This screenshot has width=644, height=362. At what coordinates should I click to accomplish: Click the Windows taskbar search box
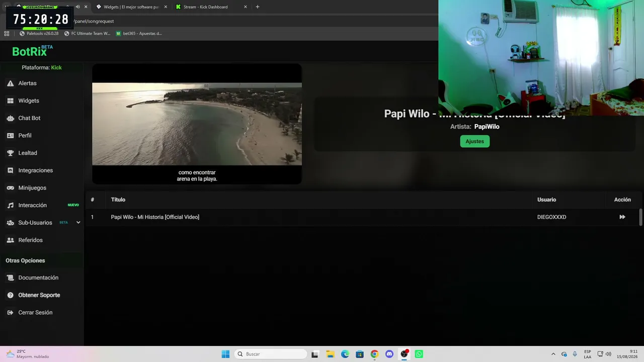pyautogui.click(x=271, y=354)
